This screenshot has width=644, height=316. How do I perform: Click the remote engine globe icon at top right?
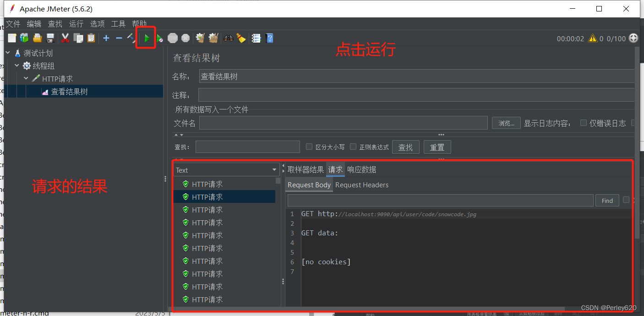coord(633,38)
